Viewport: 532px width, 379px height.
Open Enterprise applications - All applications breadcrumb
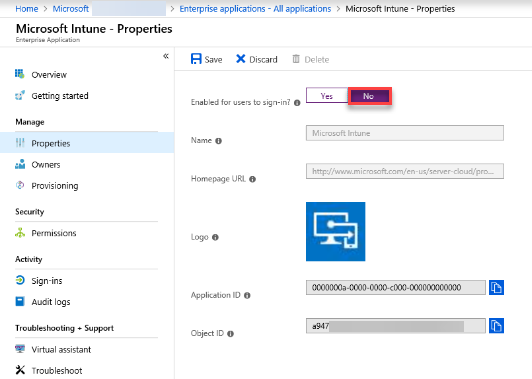click(255, 9)
